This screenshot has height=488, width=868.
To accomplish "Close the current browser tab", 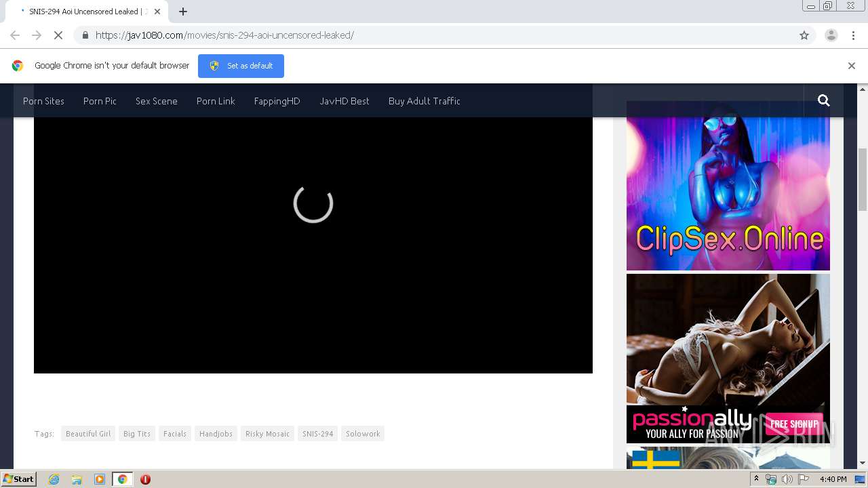I will (x=157, y=12).
